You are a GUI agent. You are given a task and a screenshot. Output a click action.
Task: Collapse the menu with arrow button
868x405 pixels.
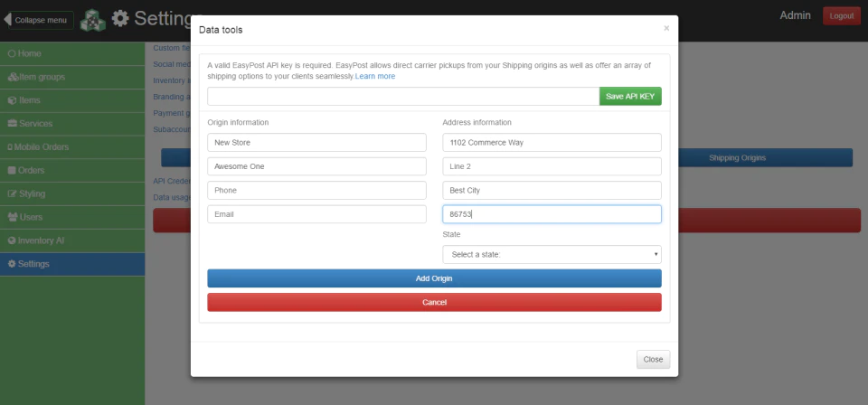38,20
